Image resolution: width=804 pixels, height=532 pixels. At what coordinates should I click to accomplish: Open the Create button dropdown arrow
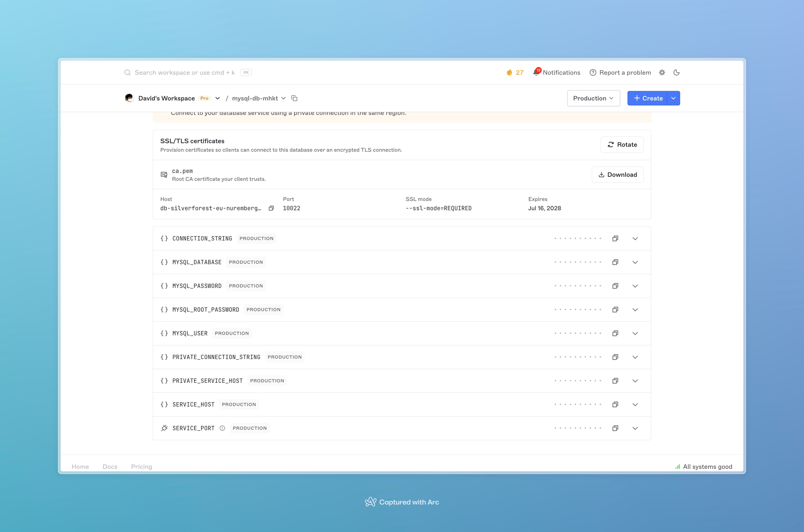click(x=673, y=98)
